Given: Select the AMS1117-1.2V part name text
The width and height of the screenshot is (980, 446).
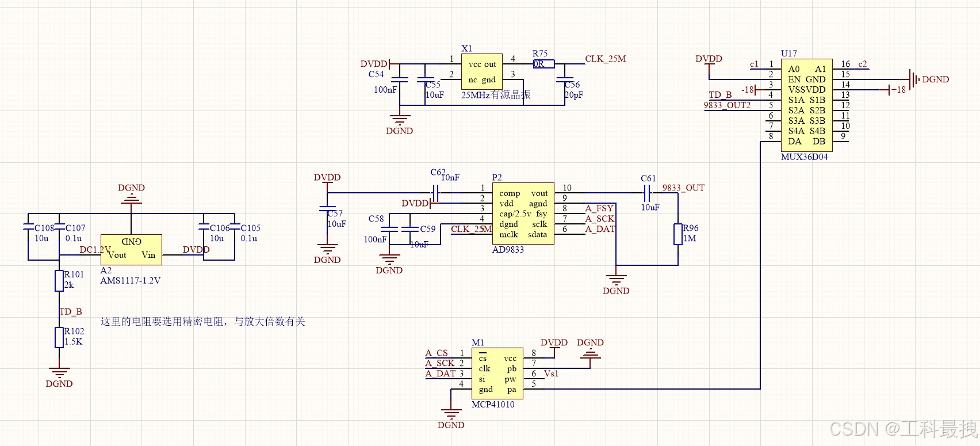Looking at the screenshot, I should (x=131, y=281).
